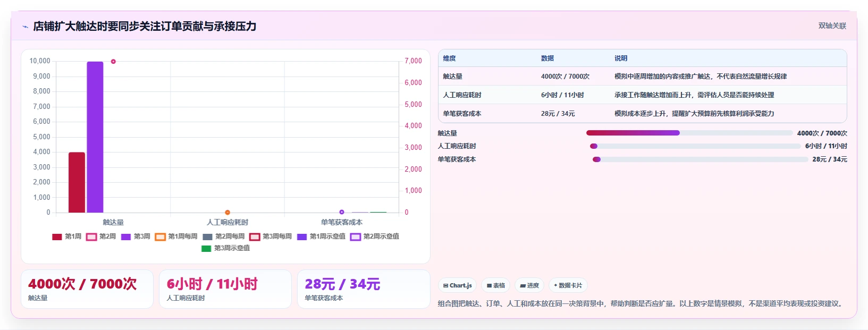868x330 pixels.
Task: Click table cell 人工响应耗时
Action: [x=462, y=95]
